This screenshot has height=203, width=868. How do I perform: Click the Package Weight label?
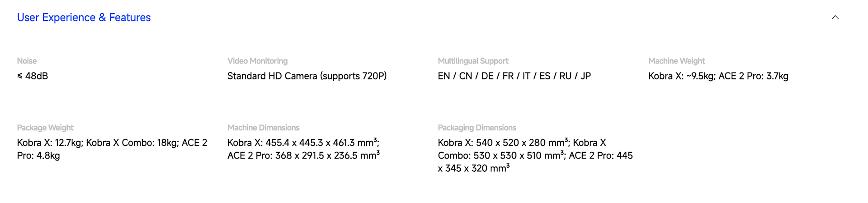(45, 128)
